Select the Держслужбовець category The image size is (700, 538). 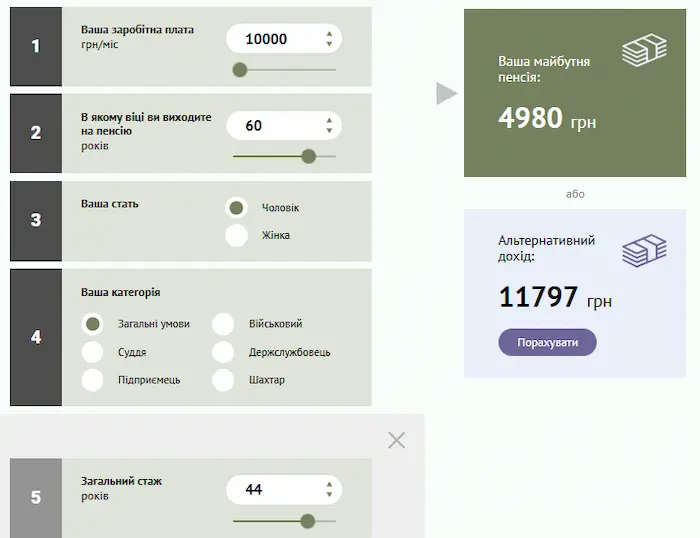(223, 352)
